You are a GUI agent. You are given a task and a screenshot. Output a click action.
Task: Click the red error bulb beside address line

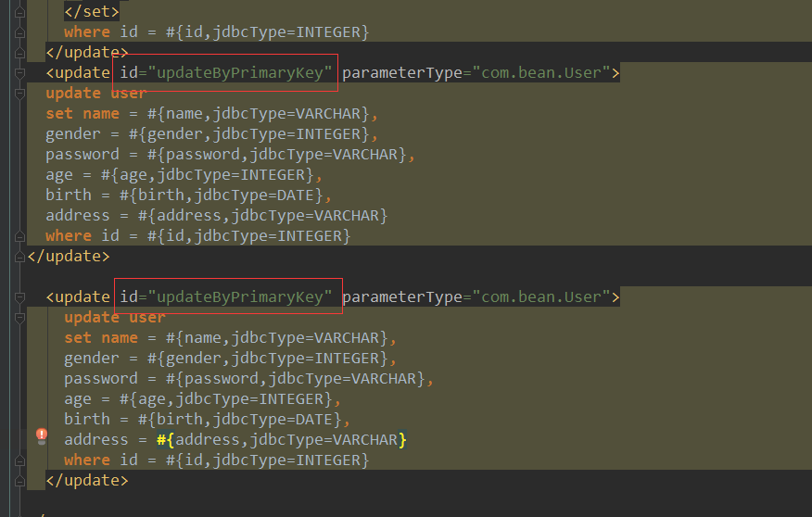pos(42,435)
